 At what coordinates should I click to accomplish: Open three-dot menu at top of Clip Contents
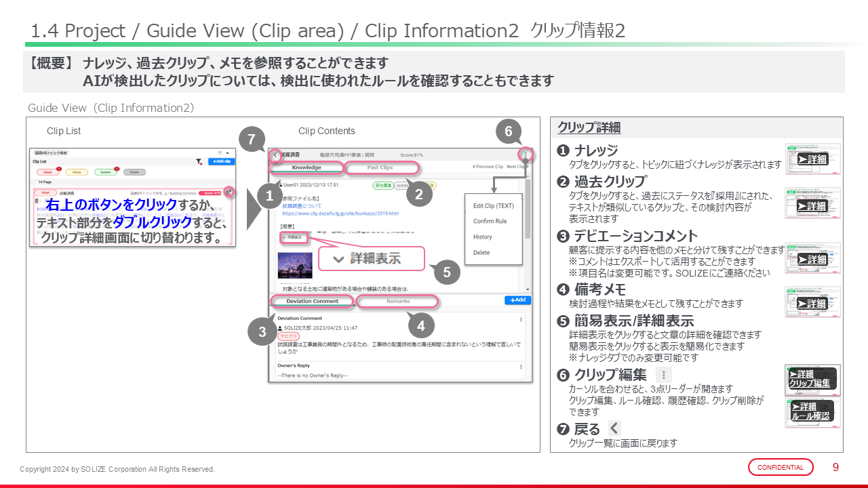[x=525, y=155]
